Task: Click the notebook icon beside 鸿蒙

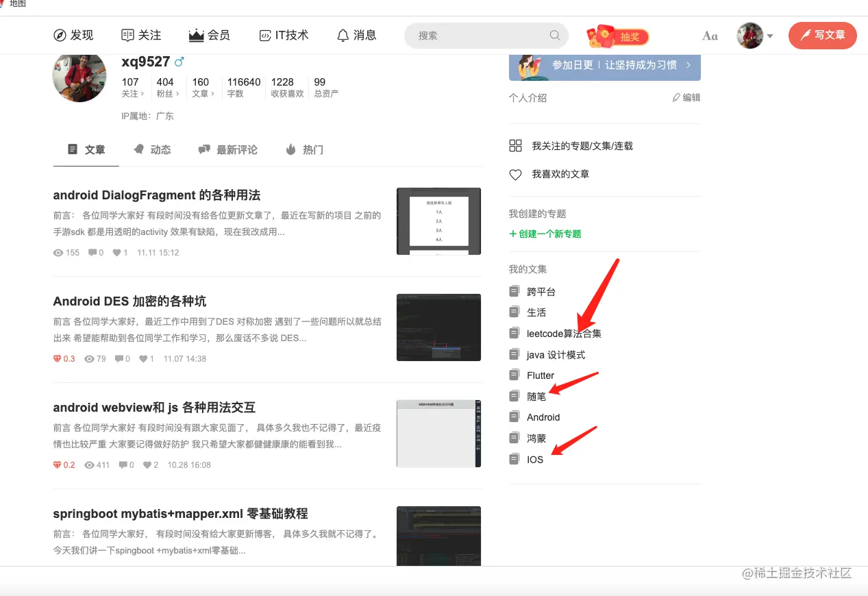Action: 514,438
